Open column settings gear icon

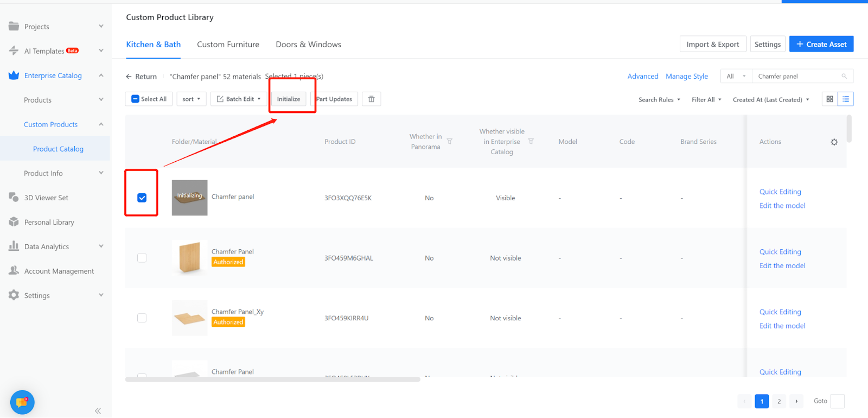(834, 142)
